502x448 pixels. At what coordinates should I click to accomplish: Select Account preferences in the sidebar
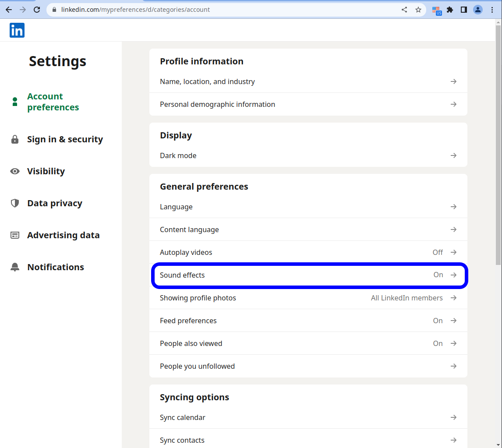point(53,102)
